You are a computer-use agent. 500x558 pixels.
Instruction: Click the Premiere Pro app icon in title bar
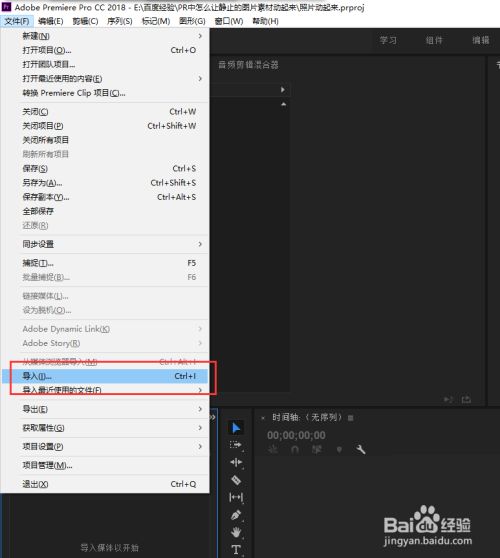(x=6, y=7)
